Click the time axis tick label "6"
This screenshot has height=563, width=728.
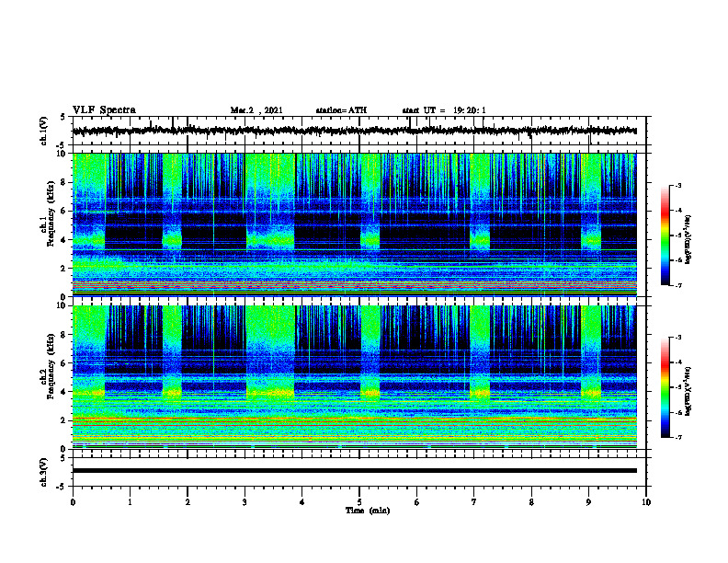(x=417, y=502)
